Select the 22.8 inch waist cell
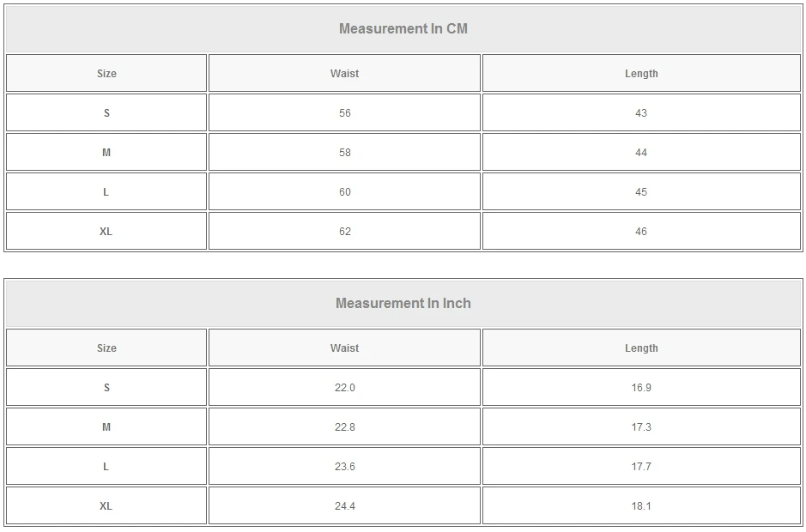The height and width of the screenshot is (532, 806). tap(344, 427)
